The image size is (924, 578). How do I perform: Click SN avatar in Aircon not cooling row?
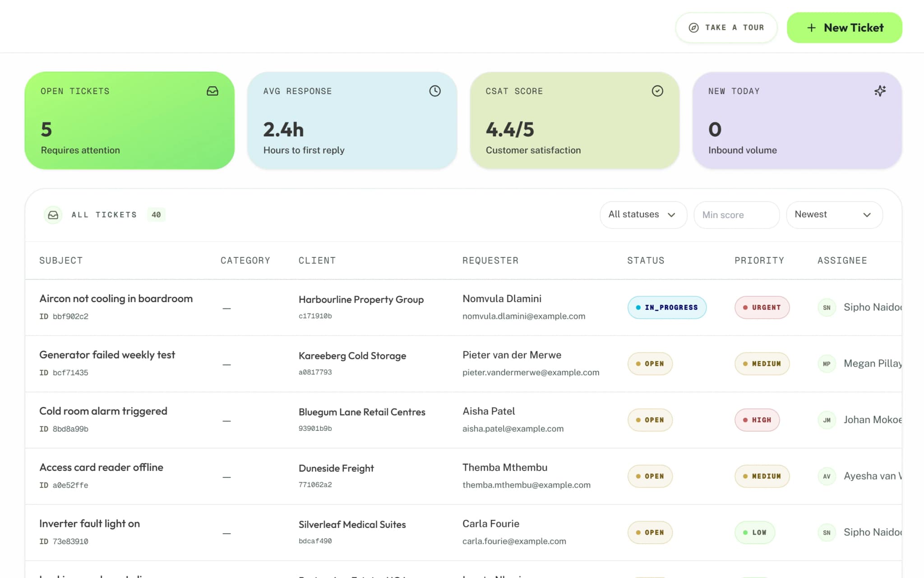point(827,308)
